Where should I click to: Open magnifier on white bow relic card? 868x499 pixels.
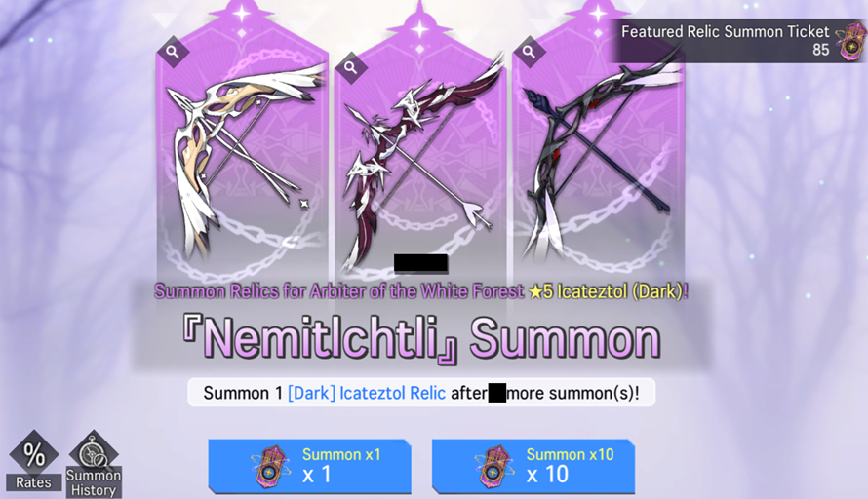173,52
